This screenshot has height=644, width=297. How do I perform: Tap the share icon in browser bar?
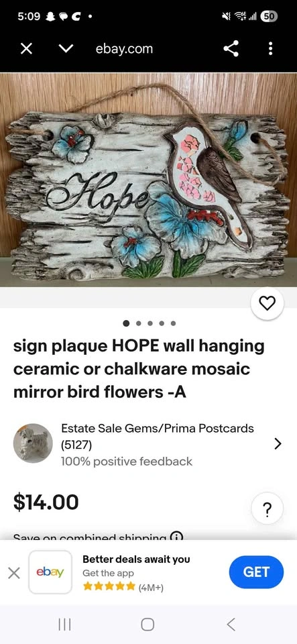coord(231,49)
